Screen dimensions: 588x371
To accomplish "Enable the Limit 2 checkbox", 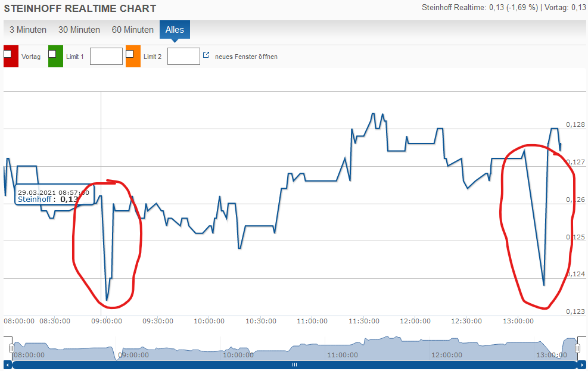I will [x=130, y=54].
